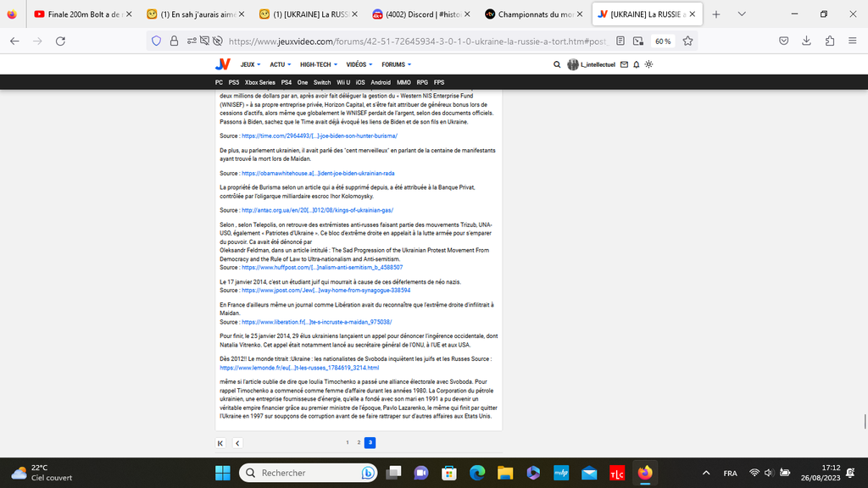
Task: Reload the current page
Action: pyautogui.click(x=60, y=41)
